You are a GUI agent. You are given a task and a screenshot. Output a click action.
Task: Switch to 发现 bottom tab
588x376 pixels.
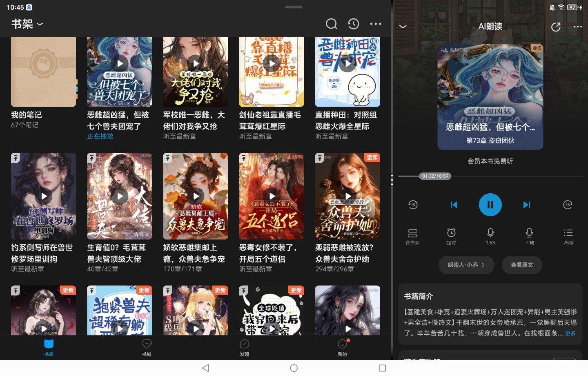tap(244, 348)
